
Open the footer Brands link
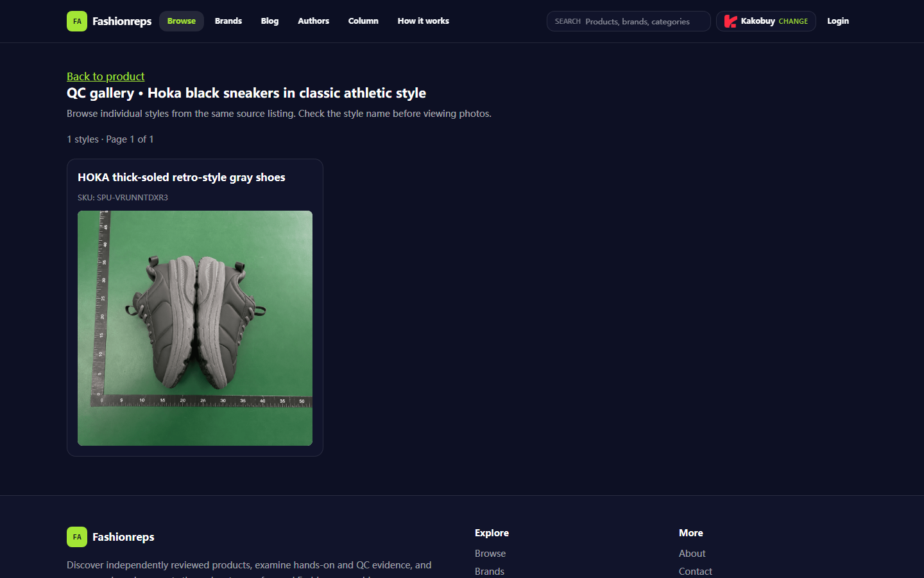[x=490, y=572]
